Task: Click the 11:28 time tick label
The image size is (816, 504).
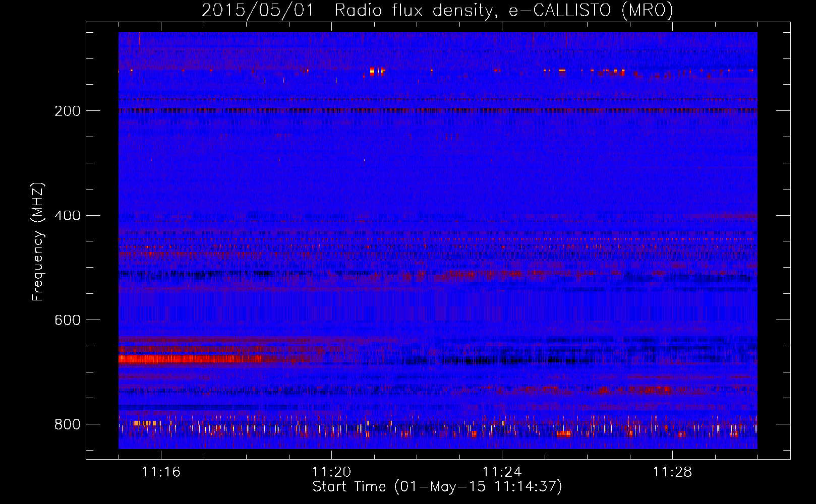Action: [x=672, y=472]
